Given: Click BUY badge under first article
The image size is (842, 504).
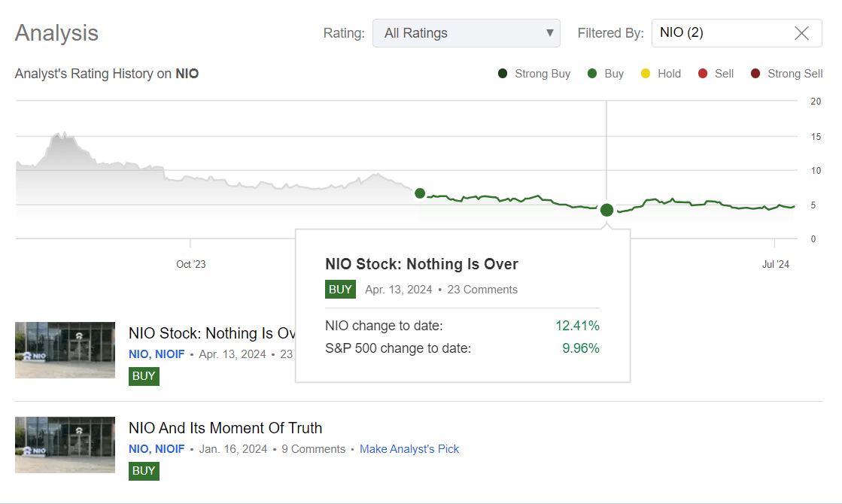Looking at the screenshot, I should tap(144, 376).
